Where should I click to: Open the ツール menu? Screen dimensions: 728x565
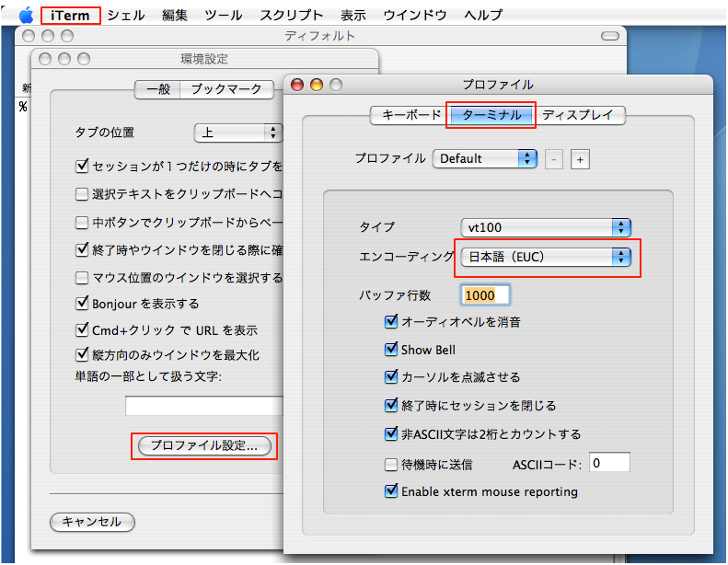coord(224,16)
